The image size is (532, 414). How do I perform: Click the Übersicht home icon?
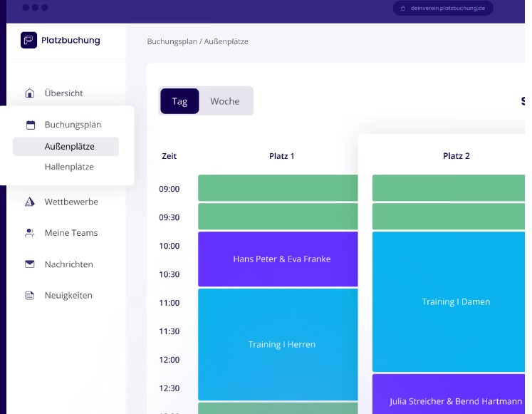(x=30, y=93)
